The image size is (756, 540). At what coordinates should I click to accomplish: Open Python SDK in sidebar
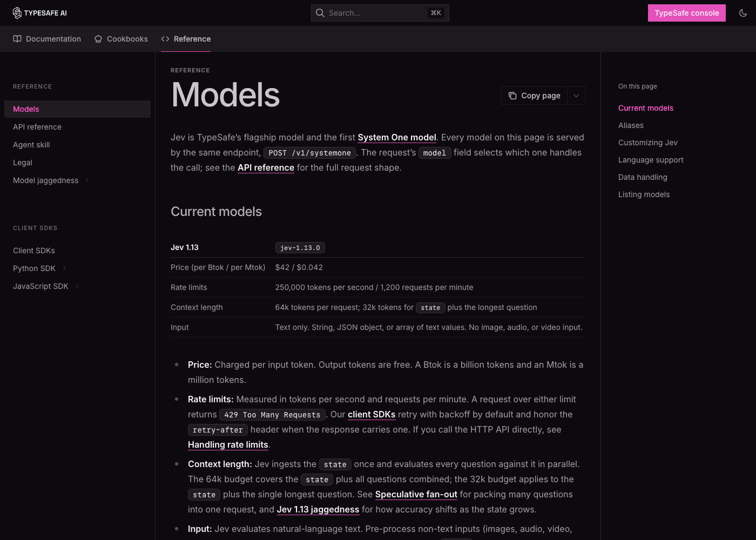[x=35, y=268]
